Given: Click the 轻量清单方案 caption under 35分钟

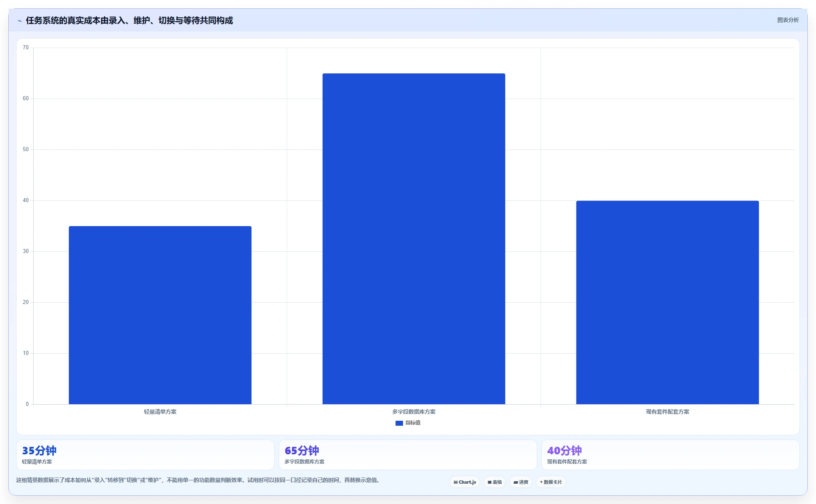Looking at the screenshot, I should [37, 462].
